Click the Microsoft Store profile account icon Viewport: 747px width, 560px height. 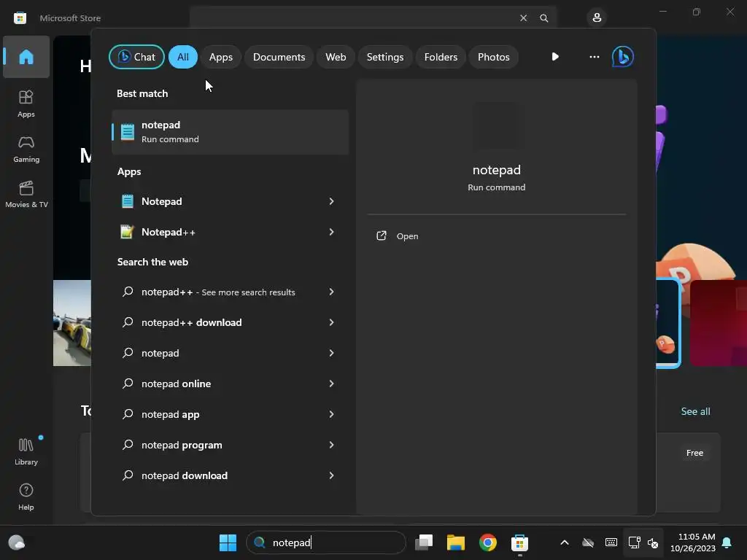point(597,18)
